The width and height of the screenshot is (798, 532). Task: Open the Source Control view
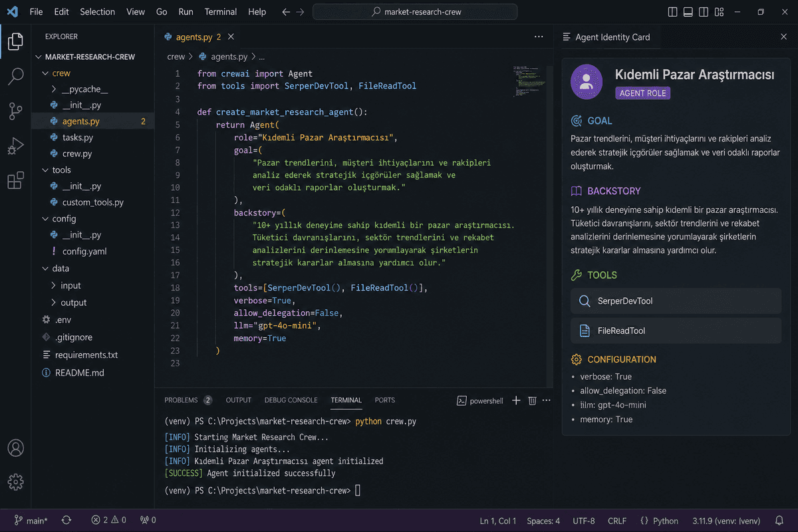coord(15,111)
